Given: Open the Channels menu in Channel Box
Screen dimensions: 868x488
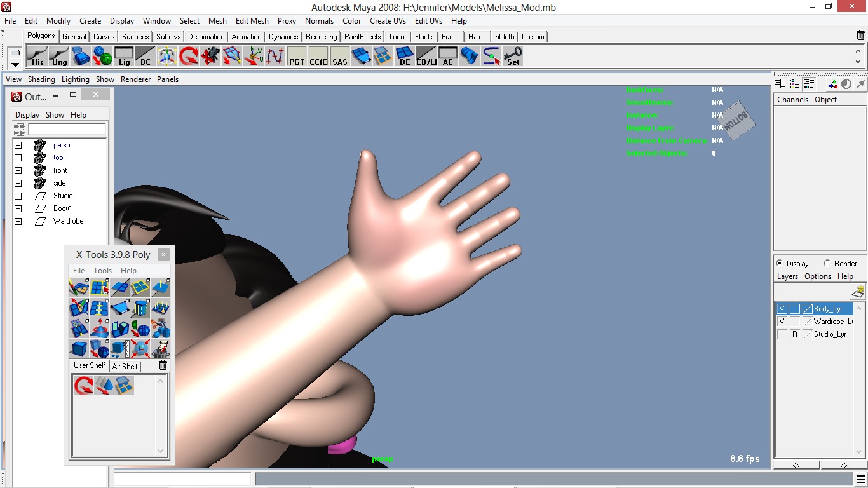Looking at the screenshot, I should click(792, 100).
